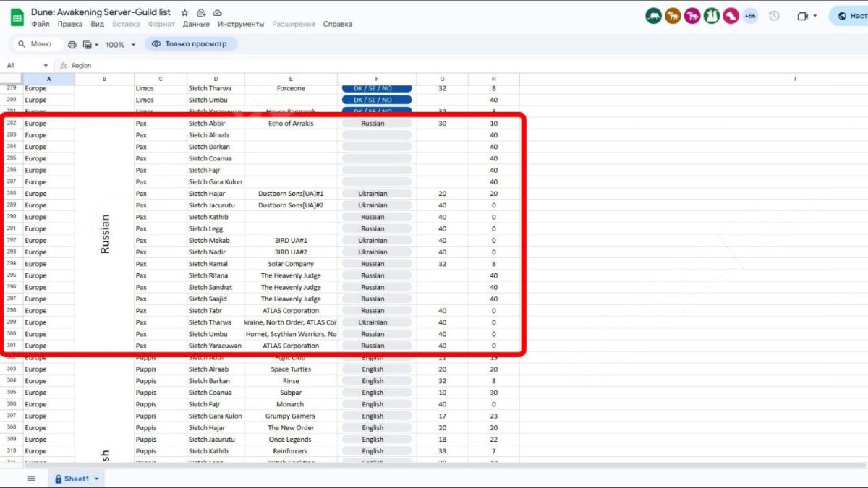Viewport: 868px width, 488px height.
Task: Open the Справка menu
Action: tap(338, 24)
